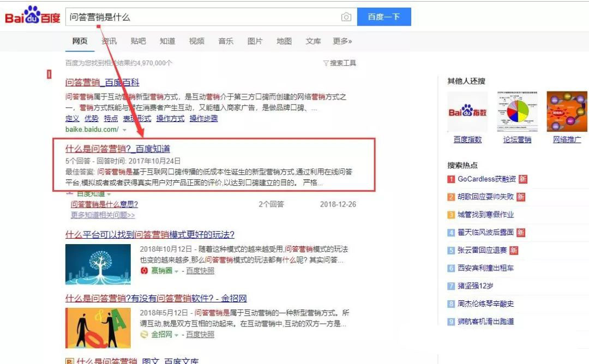Image resolution: width=589 pixels, height=364 pixels.
Task: Expand the arrow beside baike.baidu.com
Action: click(124, 130)
